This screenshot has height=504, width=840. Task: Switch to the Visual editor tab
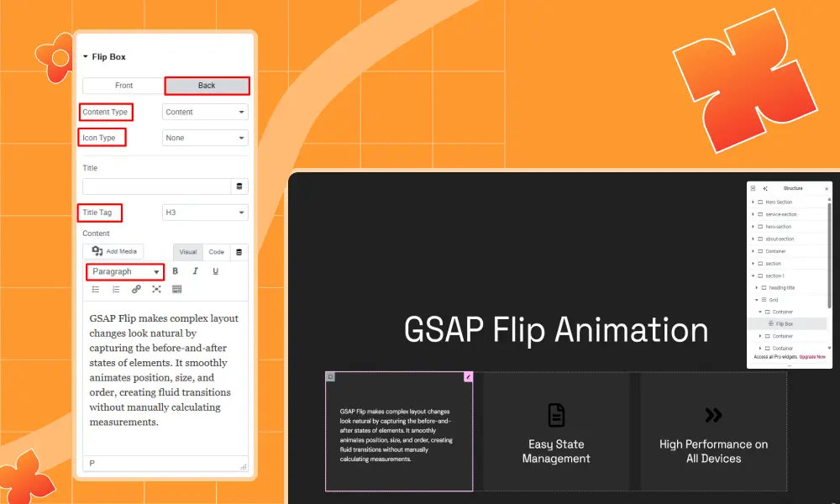pos(188,252)
